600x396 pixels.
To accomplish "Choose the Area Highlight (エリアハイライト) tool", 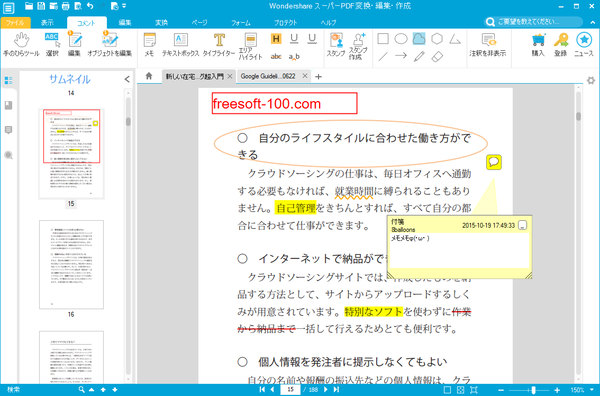I will click(x=250, y=46).
